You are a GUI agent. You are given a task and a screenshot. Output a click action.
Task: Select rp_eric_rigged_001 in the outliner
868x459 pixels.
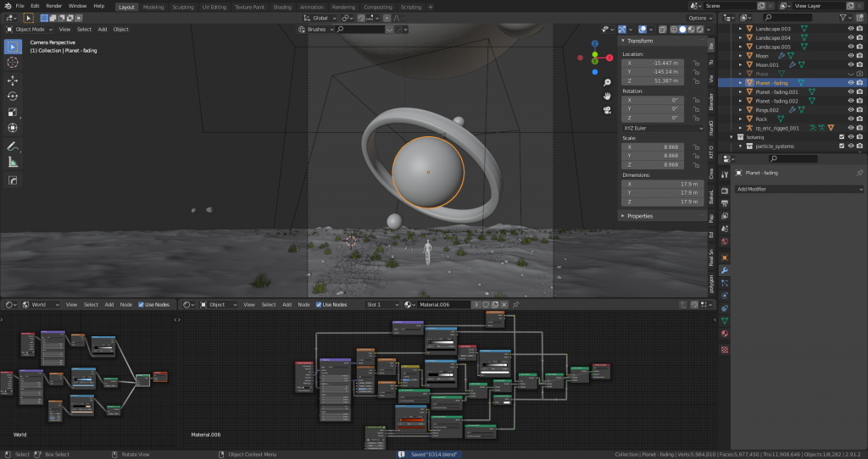(777, 128)
